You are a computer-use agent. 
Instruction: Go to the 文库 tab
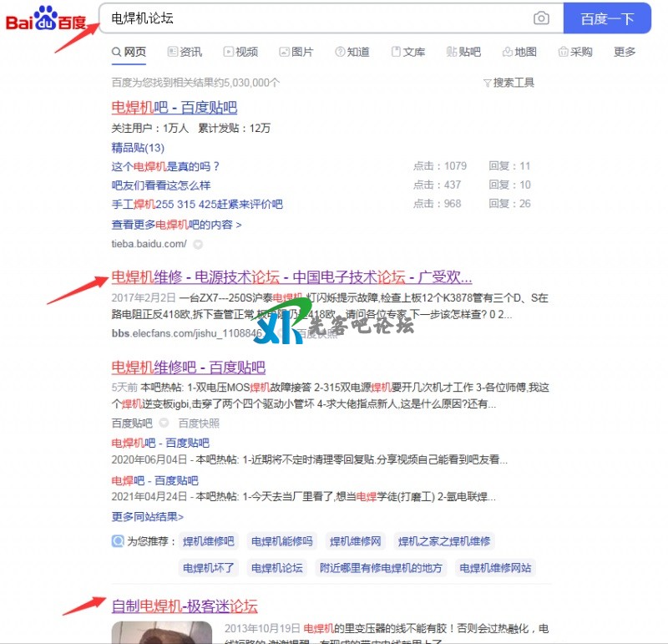[408, 52]
